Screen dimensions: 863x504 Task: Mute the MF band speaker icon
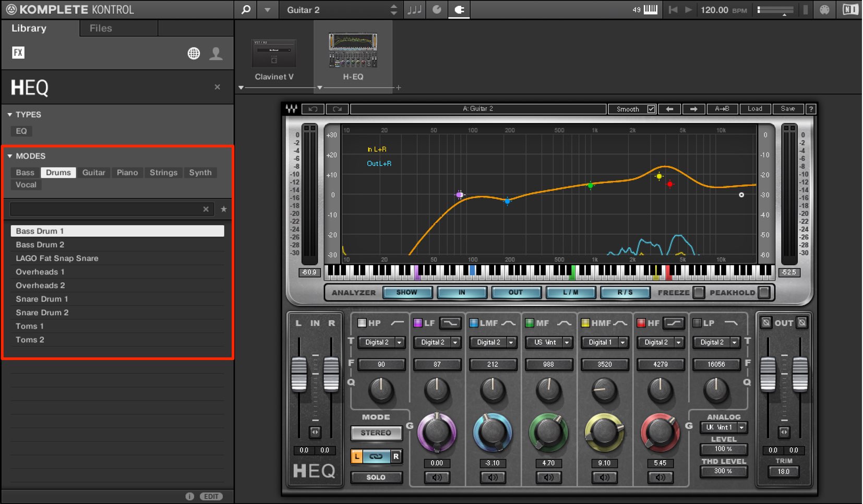(x=548, y=477)
